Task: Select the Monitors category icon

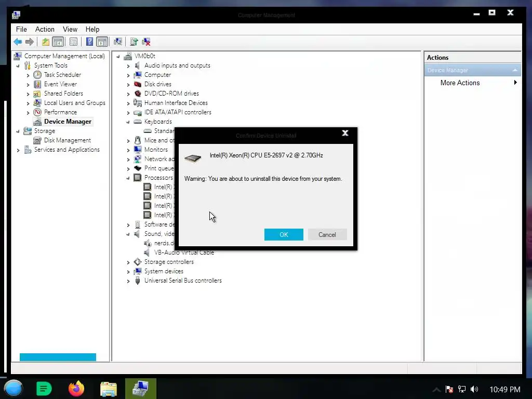Action: coord(137,149)
